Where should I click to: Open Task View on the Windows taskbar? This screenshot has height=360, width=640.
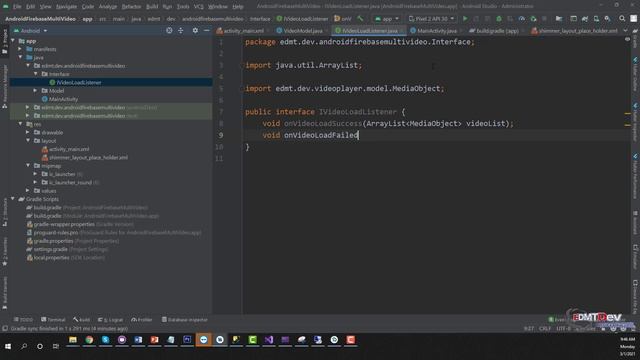(x=56, y=346)
